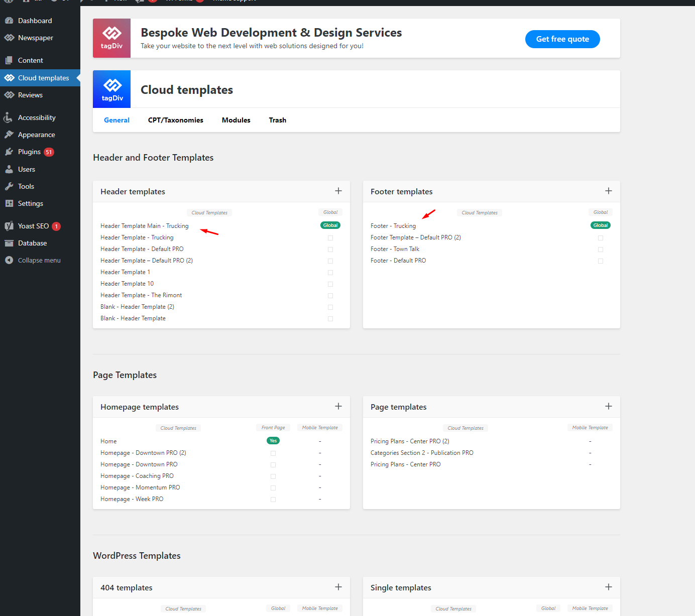Toggle Global badge on Header Template Main - Trucking
Image resolution: width=695 pixels, height=616 pixels.
coord(330,225)
